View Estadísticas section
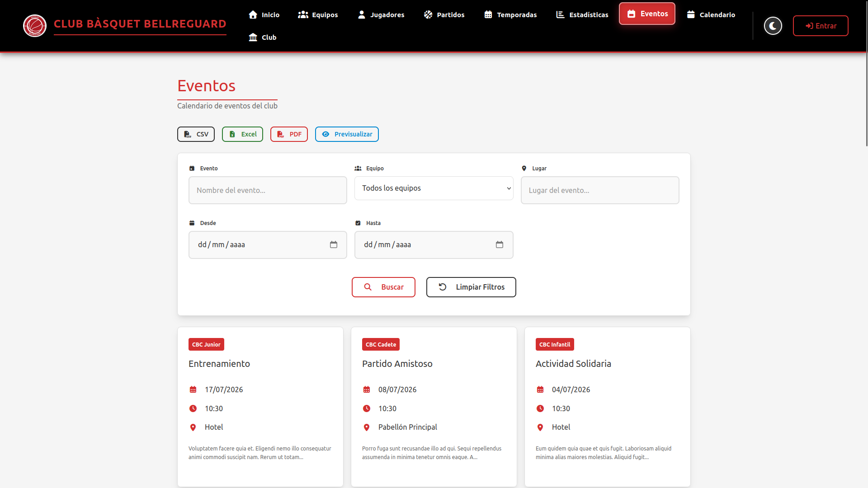Image resolution: width=868 pixels, height=488 pixels. (x=582, y=14)
